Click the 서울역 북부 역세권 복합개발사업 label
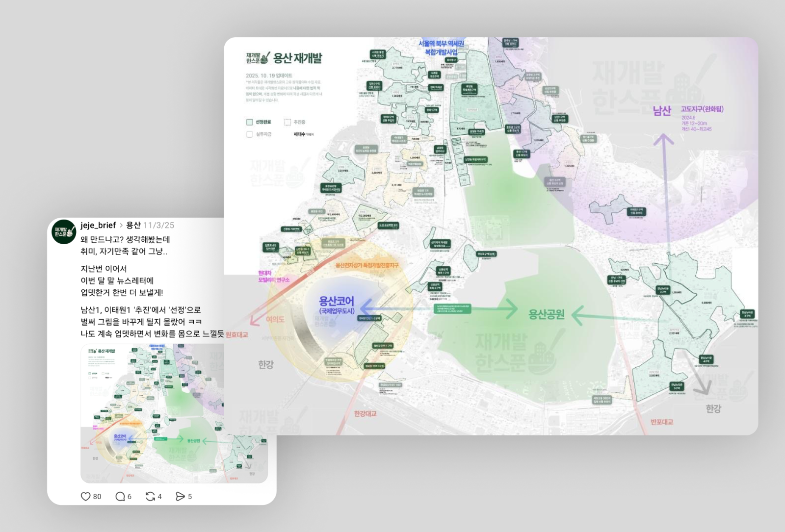 (441, 48)
